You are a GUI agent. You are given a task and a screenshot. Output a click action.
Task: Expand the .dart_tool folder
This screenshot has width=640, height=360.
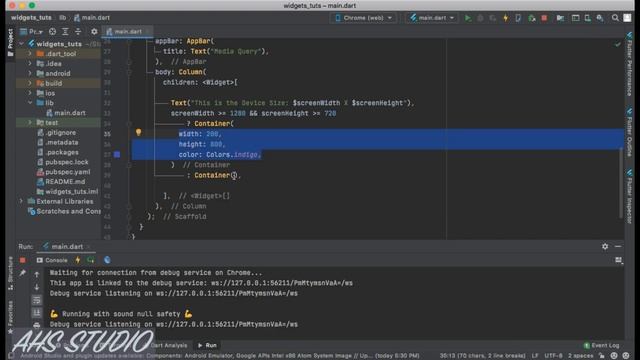coord(30,53)
